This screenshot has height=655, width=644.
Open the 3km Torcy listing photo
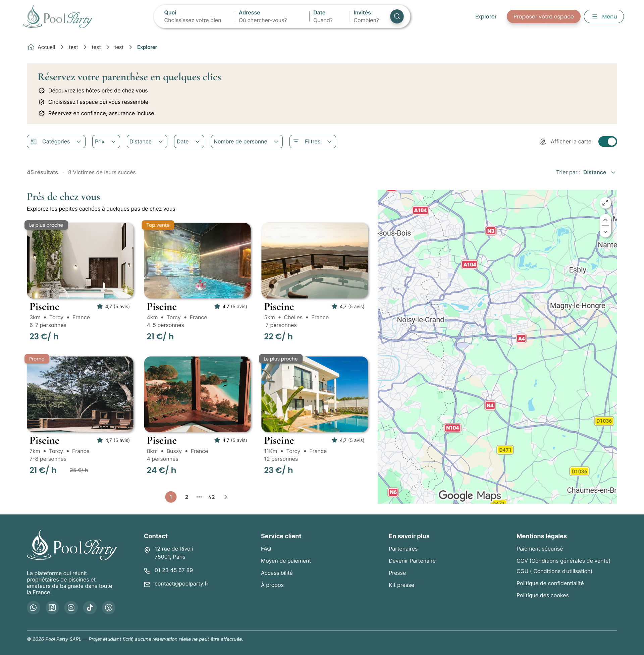pyautogui.click(x=80, y=260)
